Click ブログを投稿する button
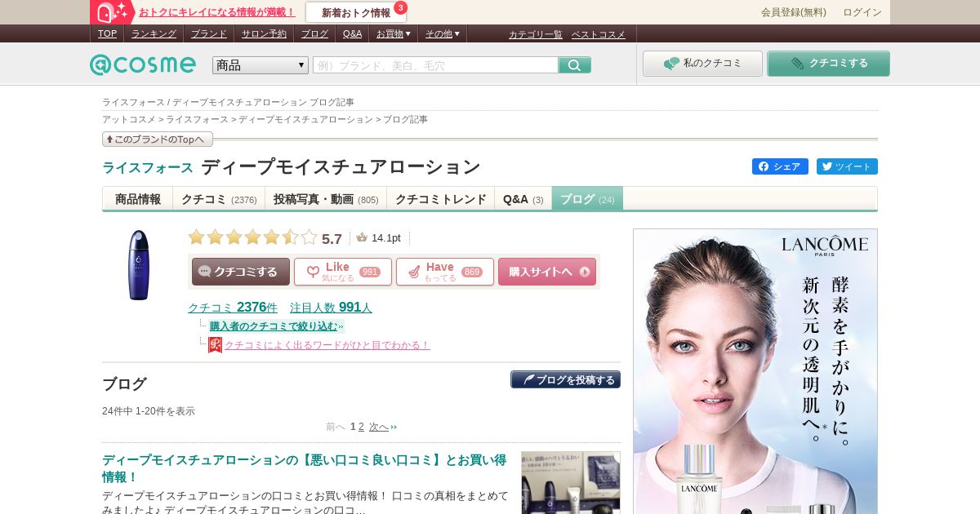 565,379
